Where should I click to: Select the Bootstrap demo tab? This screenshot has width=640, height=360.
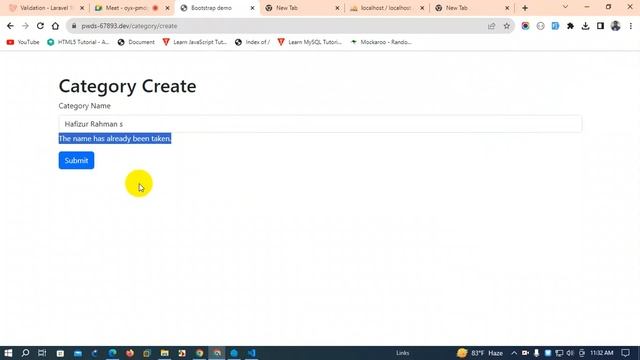click(x=216, y=8)
